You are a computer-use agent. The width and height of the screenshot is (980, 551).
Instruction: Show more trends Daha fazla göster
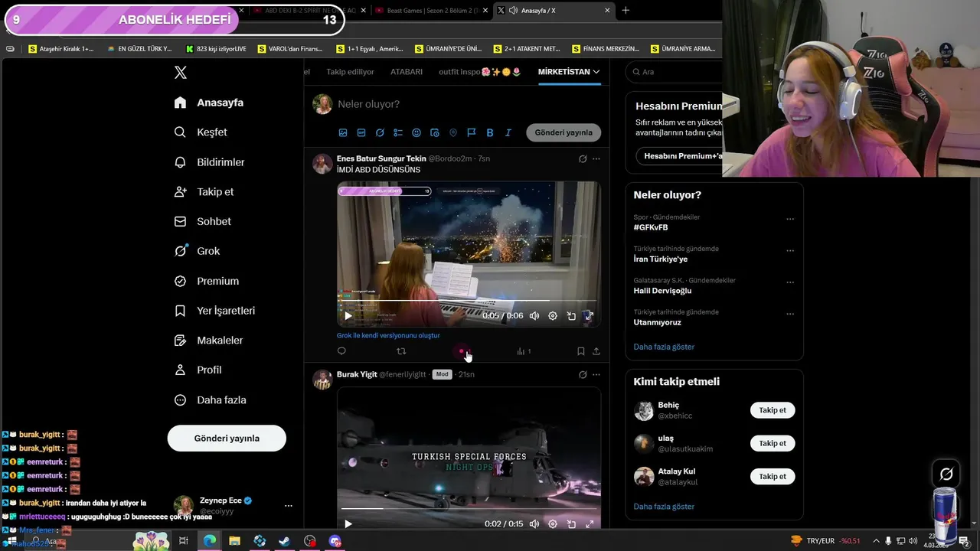pos(664,347)
